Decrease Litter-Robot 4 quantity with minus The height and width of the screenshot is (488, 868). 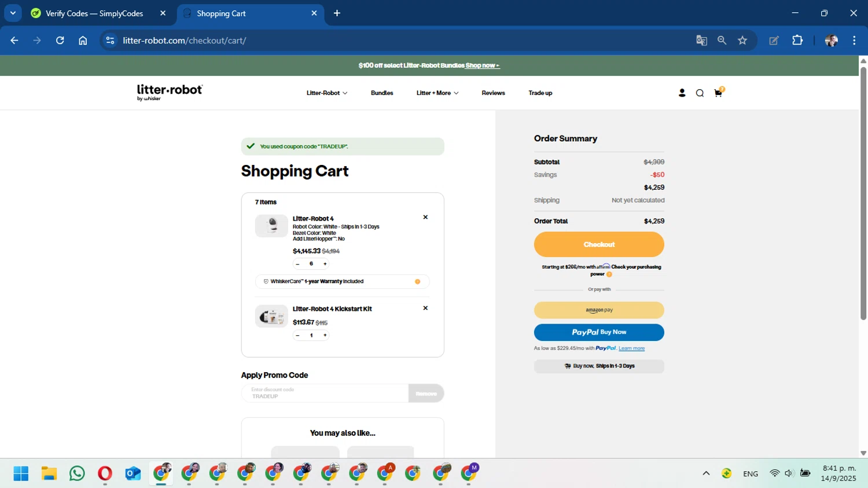coord(297,264)
